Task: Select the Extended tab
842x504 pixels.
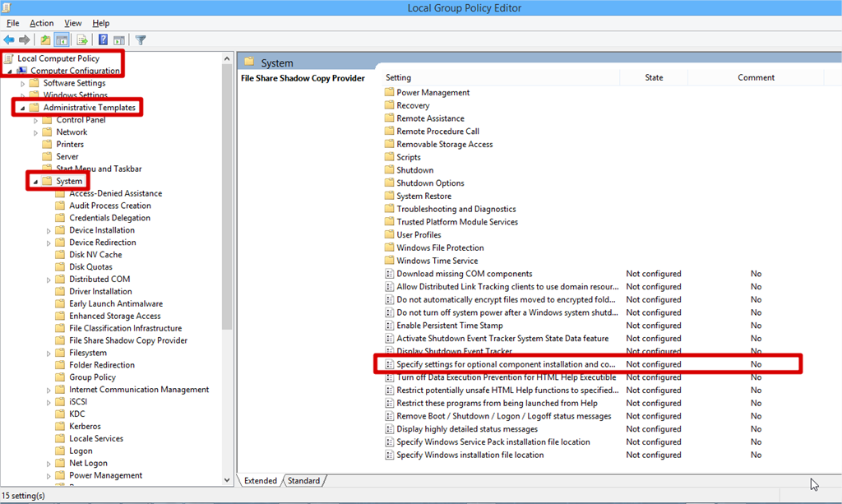Action: (x=260, y=481)
